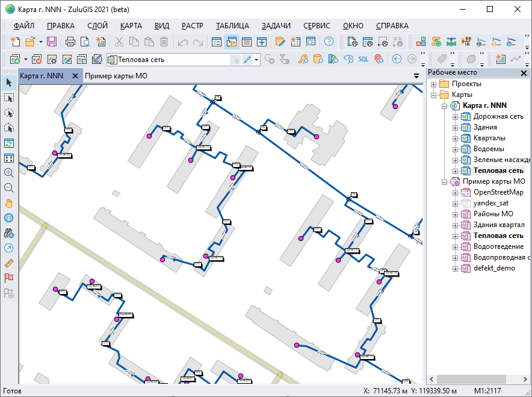The height and width of the screenshot is (397, 532).
Task: Collapse the Карты folder node
Action: click(433, 95)
